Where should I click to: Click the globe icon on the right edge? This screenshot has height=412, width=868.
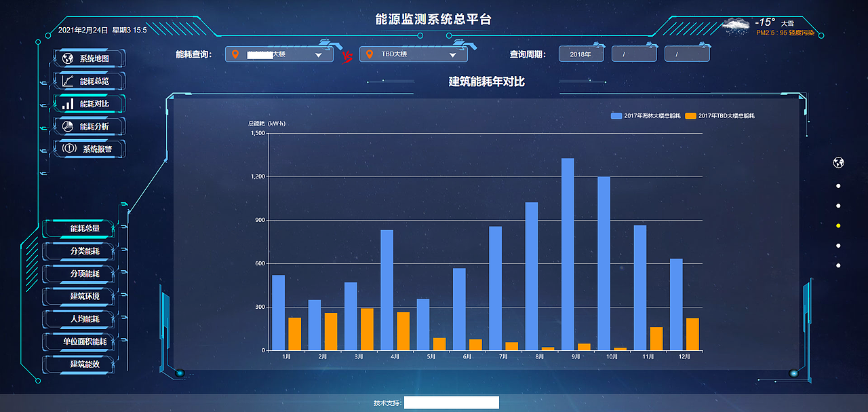[x=838, y=162]
